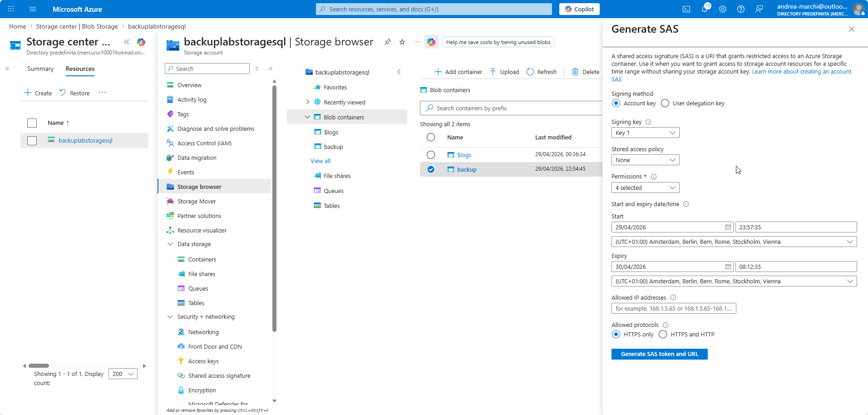Open the View all link
868x415 pixels.
coord(321,161)
